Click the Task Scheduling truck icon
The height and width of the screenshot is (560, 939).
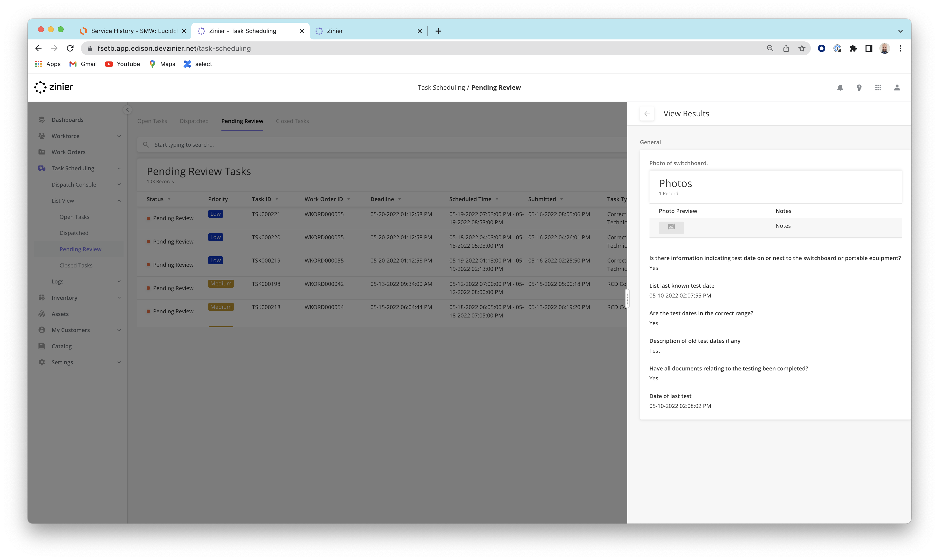point(42,168)
